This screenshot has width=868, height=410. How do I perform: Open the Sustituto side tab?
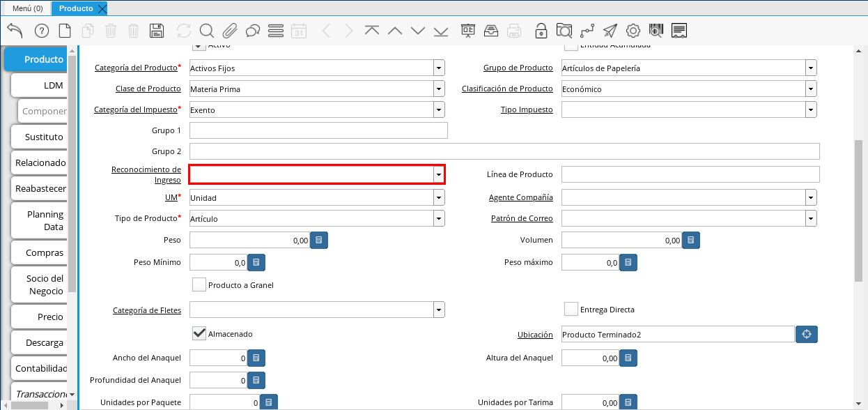(x=40, y=137)
